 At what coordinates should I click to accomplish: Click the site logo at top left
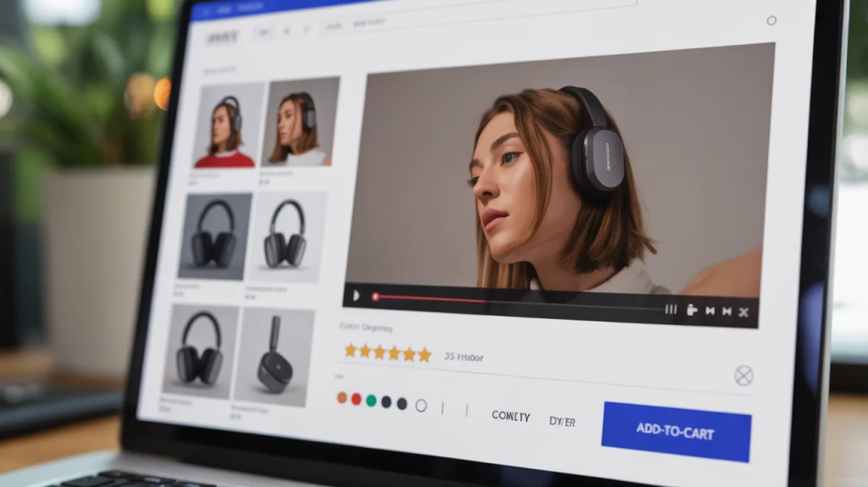223,37
